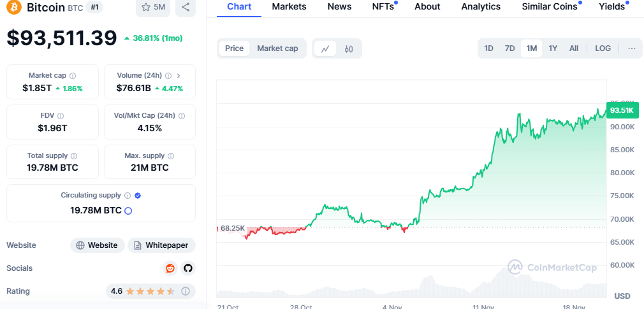The width and height of the screenshot is (644, 309).
Task: Open the Bitcoin Website link
Action: pyautogui.click(x=98, y=245)
